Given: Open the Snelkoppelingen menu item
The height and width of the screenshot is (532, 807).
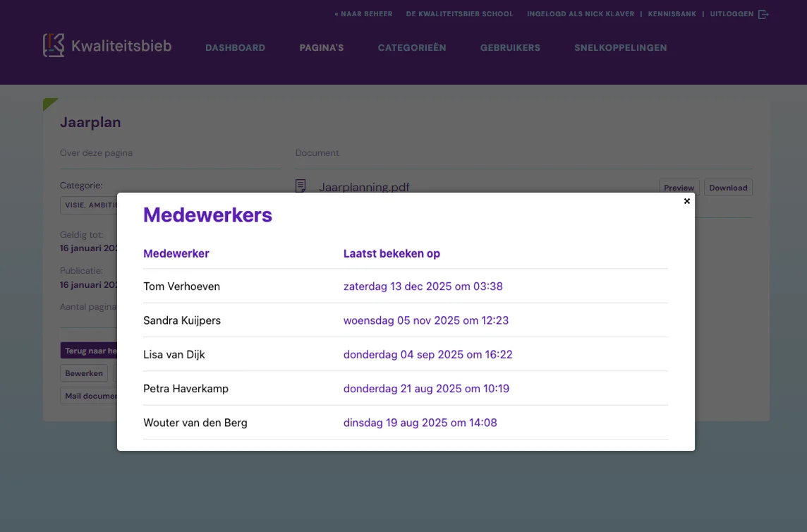Looking at the screenshot, I should pos(621,47).
